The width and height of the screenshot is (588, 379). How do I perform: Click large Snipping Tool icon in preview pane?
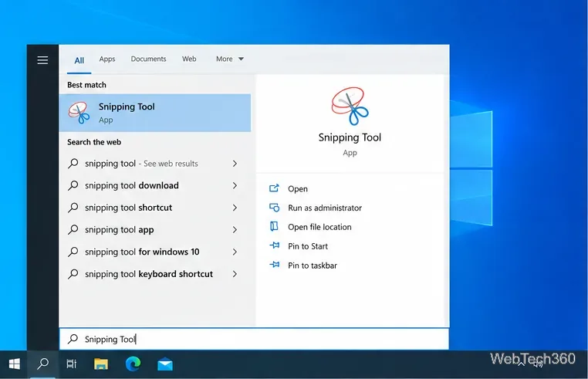click(x=350, y=107)
